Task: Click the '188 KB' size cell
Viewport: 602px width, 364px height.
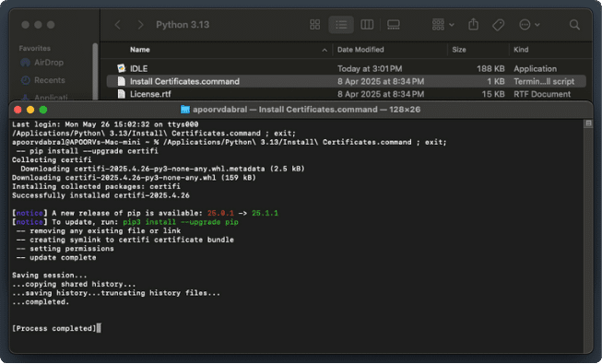Action: click(490, 69)
